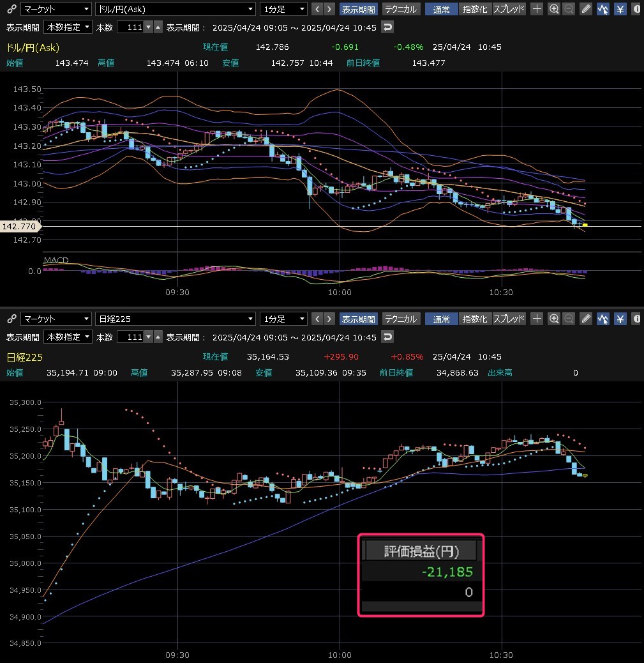Zoom out on the 日経225 chart

[x=569, y=318]
